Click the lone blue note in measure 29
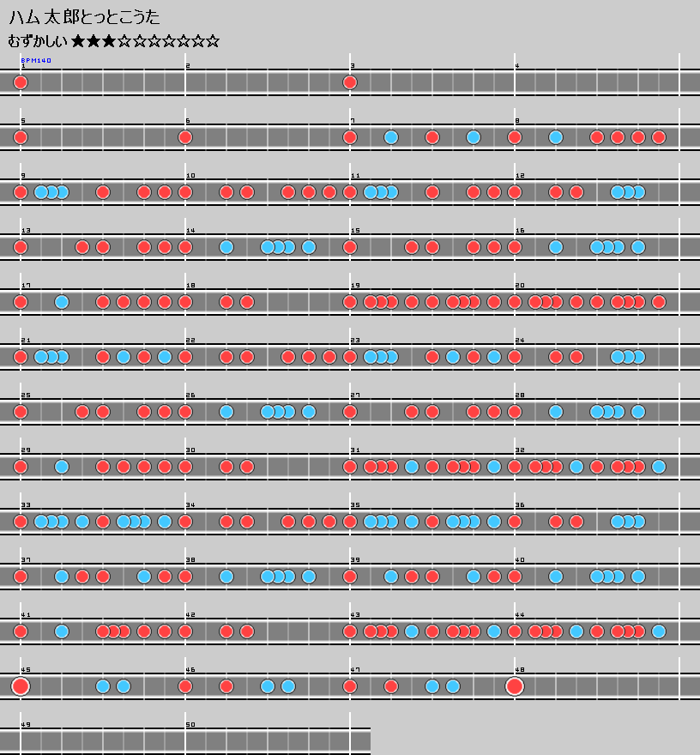Image resolution: width=700 pixels, height=755 pixels. [x=62, y=467]
